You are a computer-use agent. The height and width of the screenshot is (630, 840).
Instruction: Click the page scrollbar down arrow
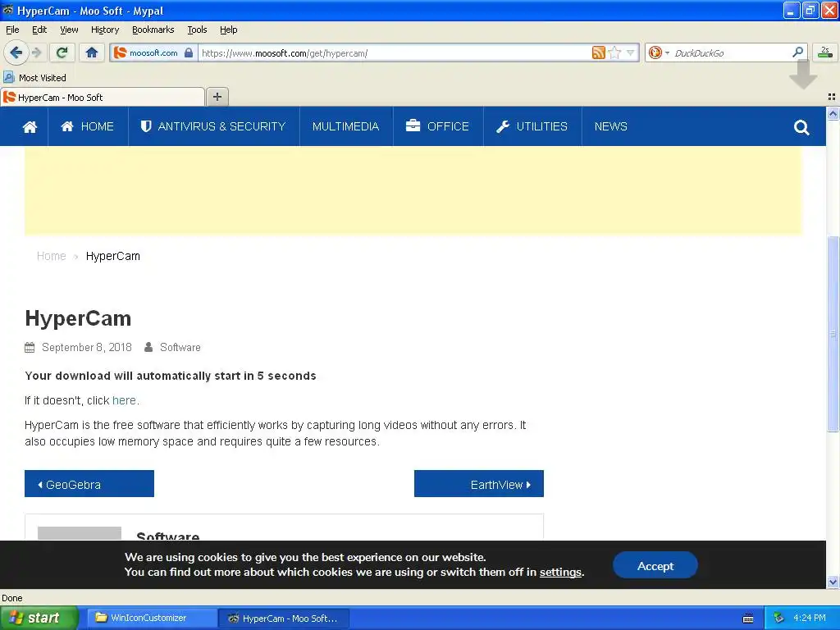coord(833,582)
